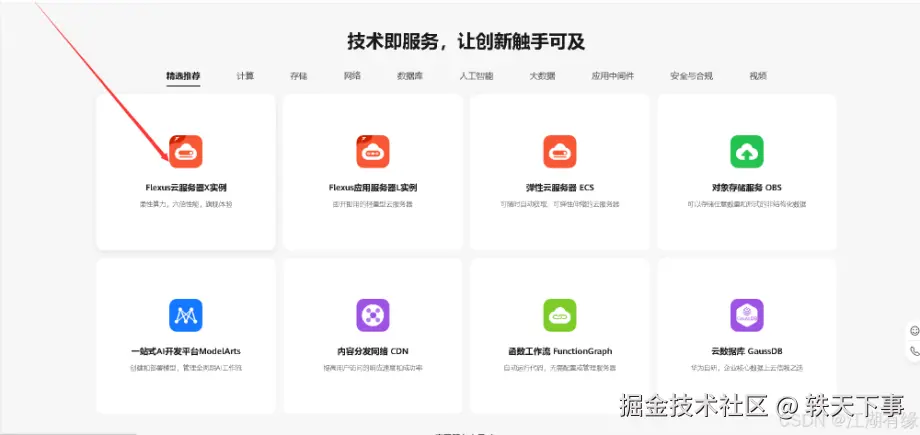920x435 pixels.
Task: Switch to the 计算 tab
Action: point(245,76)
